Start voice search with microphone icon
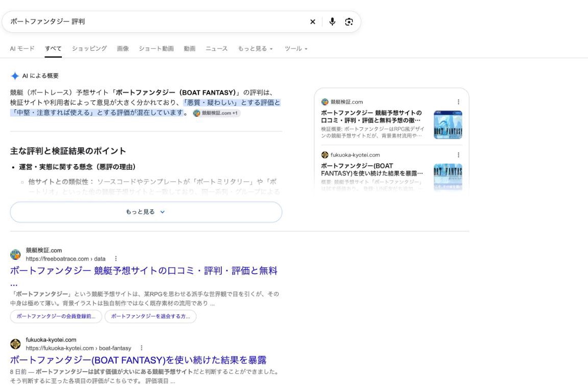Image resolution: width=588 pixels, height=390 pixels. coord(332,22)
